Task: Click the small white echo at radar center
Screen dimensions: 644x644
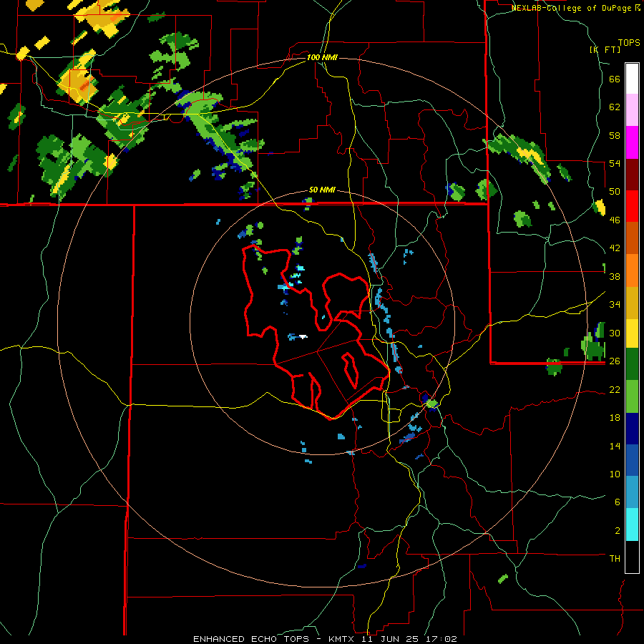Action: coord(303,337)
